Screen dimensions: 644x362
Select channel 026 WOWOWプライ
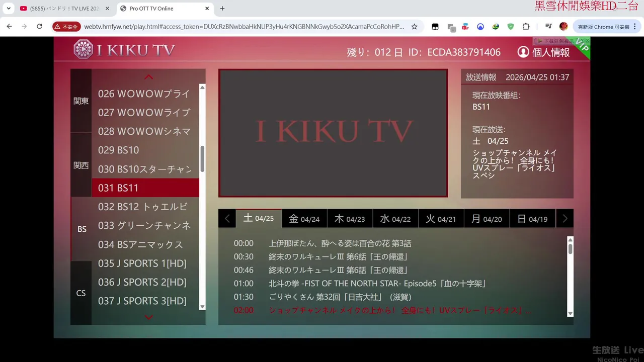[x=145, y=94]
